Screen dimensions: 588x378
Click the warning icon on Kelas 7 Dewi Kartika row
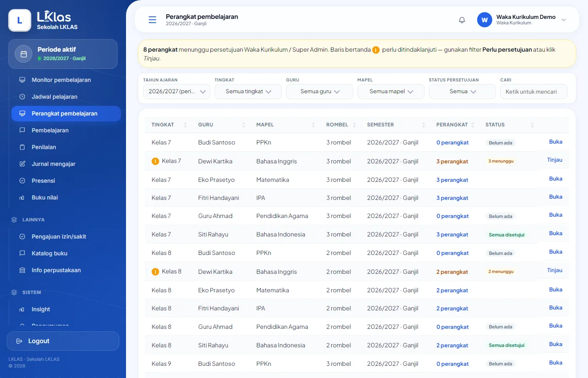(x=155, y=161)
